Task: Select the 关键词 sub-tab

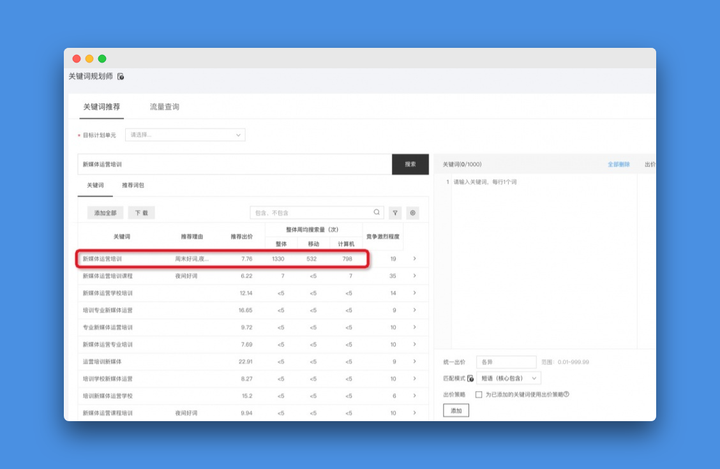Action: tap(95, 185)
